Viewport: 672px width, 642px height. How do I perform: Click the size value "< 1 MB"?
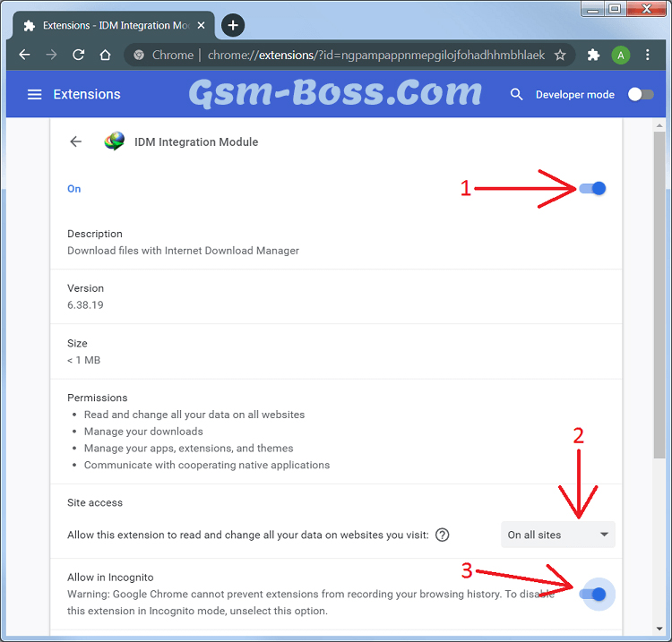pyautogui.click(x=83, y=360)
